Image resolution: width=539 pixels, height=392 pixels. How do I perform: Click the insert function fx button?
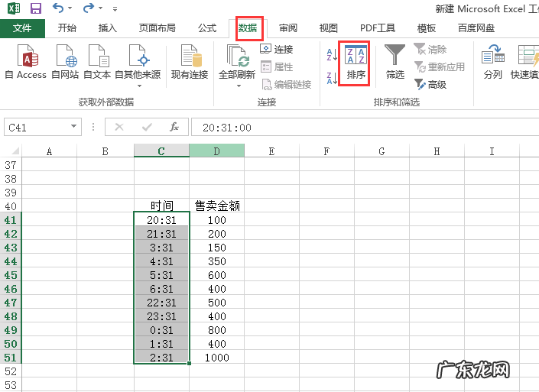tap(174, 127)
